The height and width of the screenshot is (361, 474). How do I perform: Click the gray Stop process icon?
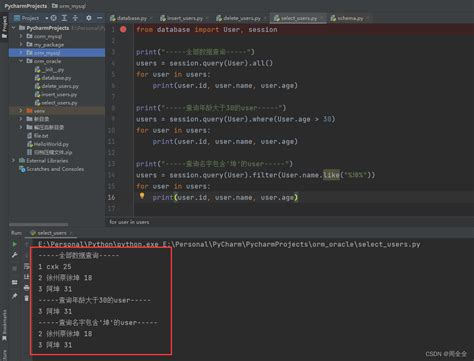pos(14,268)
